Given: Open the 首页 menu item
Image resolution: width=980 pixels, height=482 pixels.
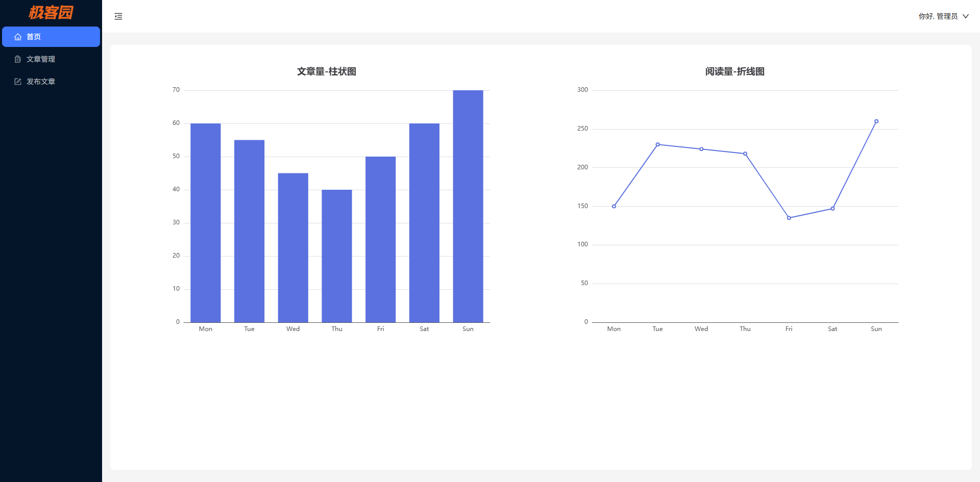Looking at the screenshot, I should pos(34,37).
